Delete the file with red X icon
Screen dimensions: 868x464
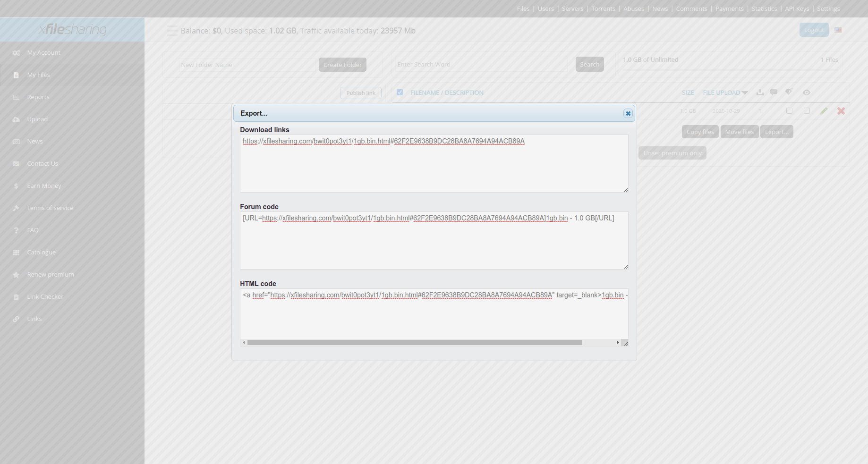point(841,111)
